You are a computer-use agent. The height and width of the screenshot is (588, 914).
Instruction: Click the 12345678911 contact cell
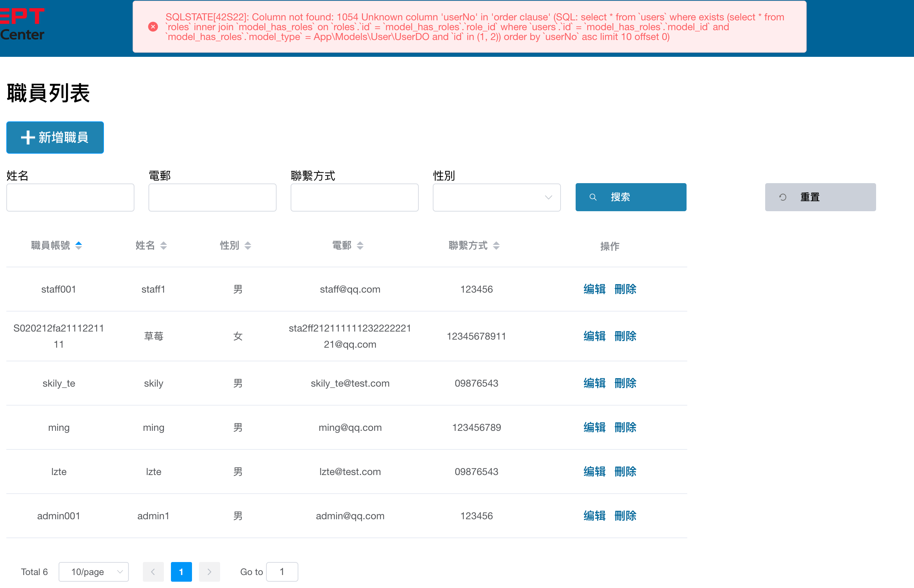pyautogui.click(x=476, y=336)
